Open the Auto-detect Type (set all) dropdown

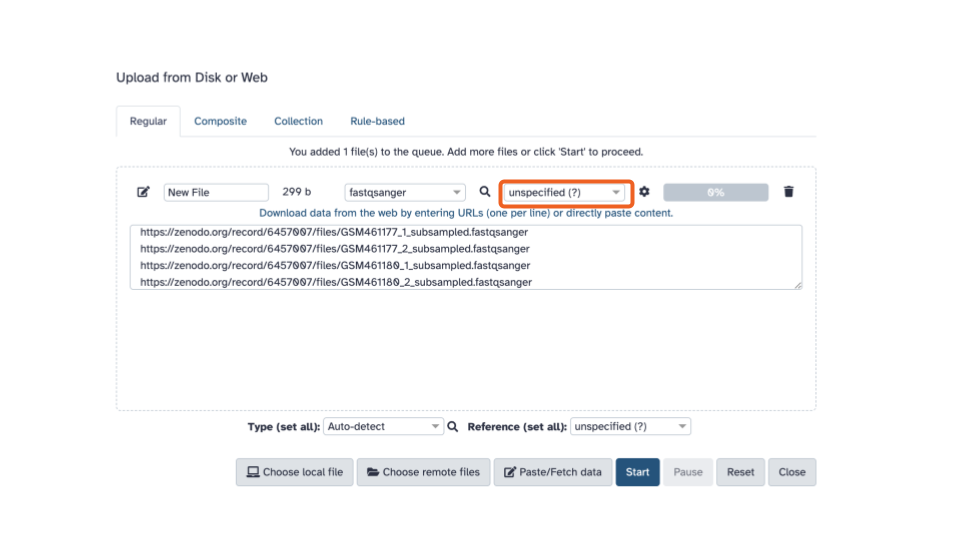click(383, 426)
